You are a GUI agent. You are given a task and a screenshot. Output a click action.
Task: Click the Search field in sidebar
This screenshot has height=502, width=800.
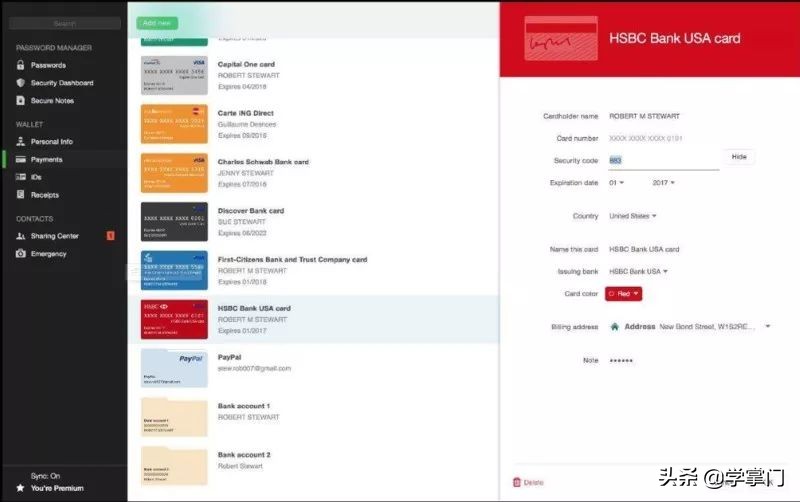click(65, 23)
